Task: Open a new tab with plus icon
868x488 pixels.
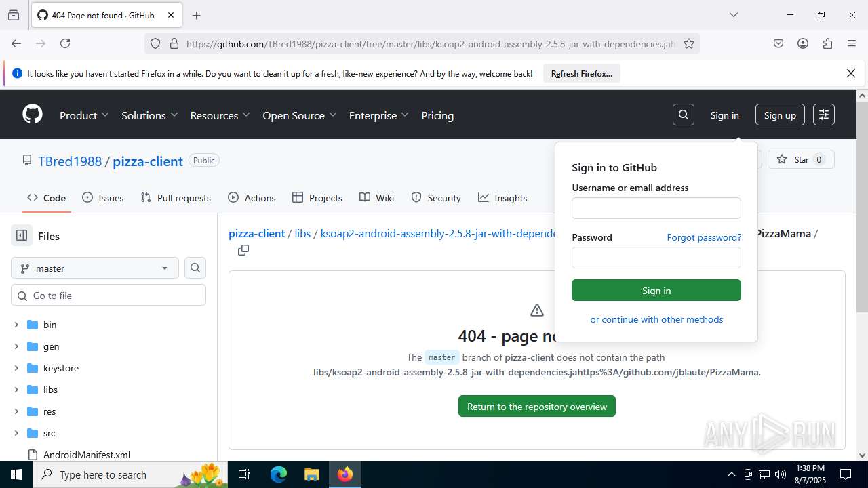Action: pos(196,15)
